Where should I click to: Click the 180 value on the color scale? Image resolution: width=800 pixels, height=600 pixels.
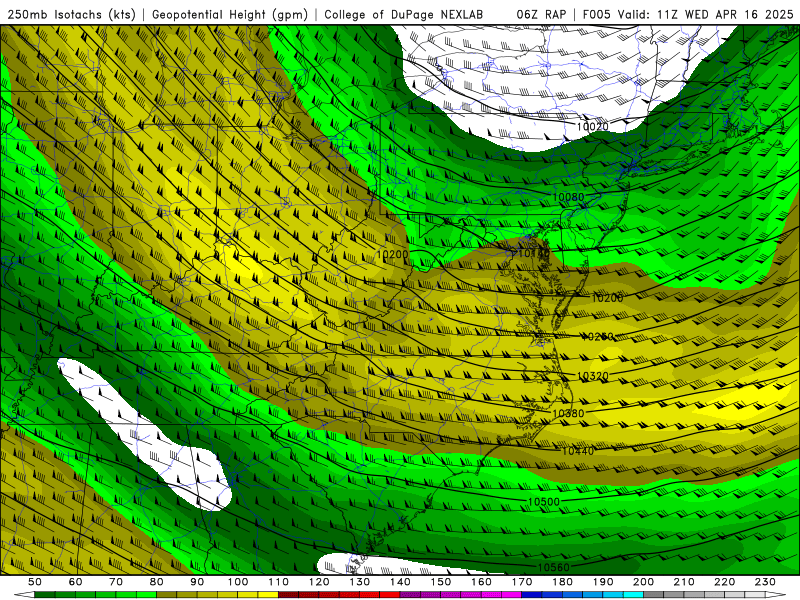click(x=562, y=582)
